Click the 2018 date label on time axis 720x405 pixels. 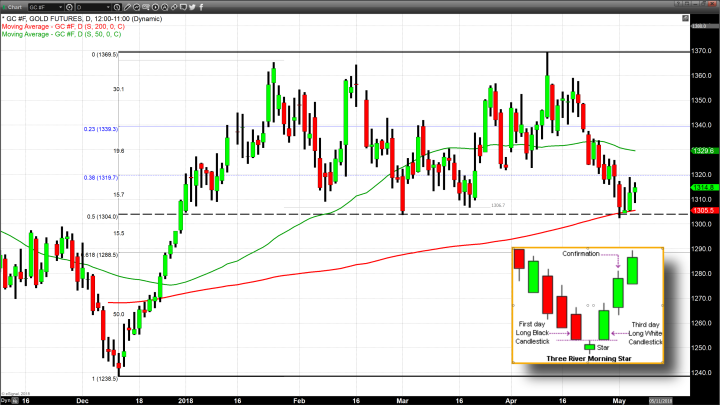click(x=186, y=401)
